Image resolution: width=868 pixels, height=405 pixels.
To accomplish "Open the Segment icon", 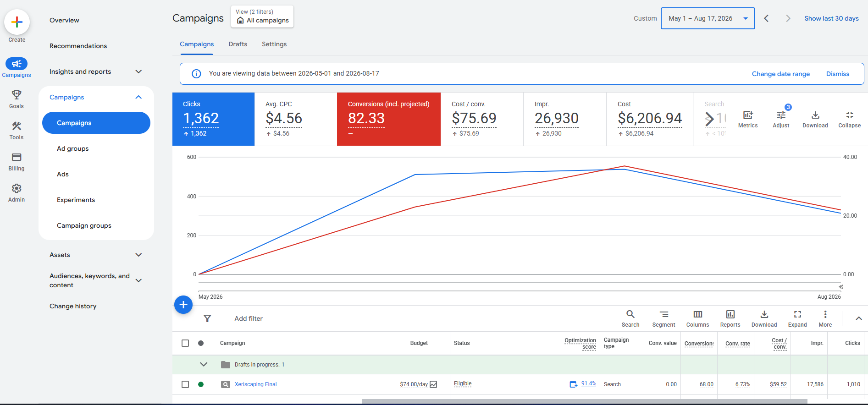I will [663, 314].
